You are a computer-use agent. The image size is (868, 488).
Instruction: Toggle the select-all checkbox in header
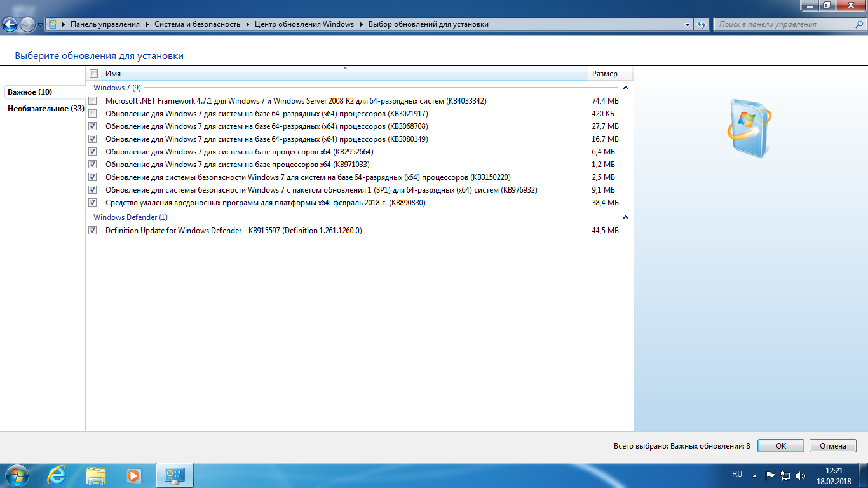click(x=93, y=74)
